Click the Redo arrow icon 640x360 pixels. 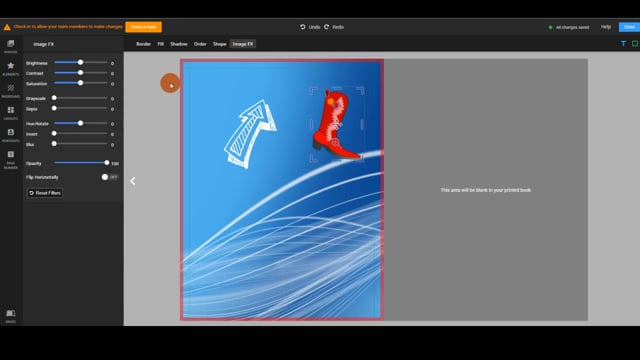pyautogui.click(x=326, y=27)
